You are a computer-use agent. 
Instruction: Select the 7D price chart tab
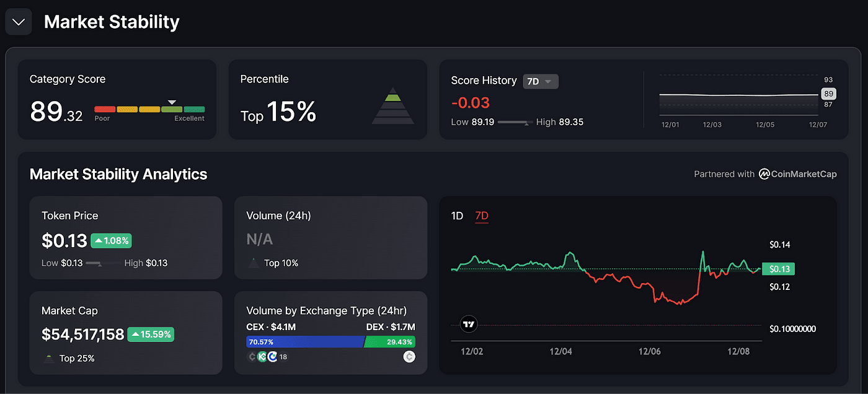(482, 216)
